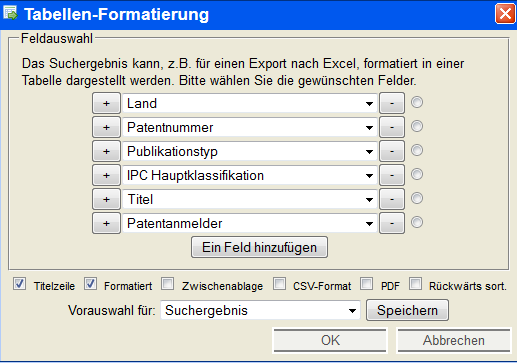Click the minus button beside Patentanmelder
The width and height of the screenshot is (517, 363).
(392, 223)
